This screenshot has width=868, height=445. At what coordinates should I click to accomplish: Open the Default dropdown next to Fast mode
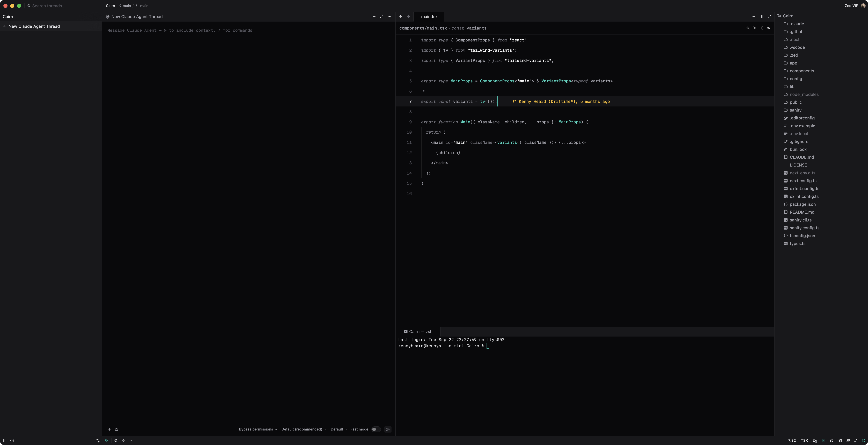click(339, 429)
